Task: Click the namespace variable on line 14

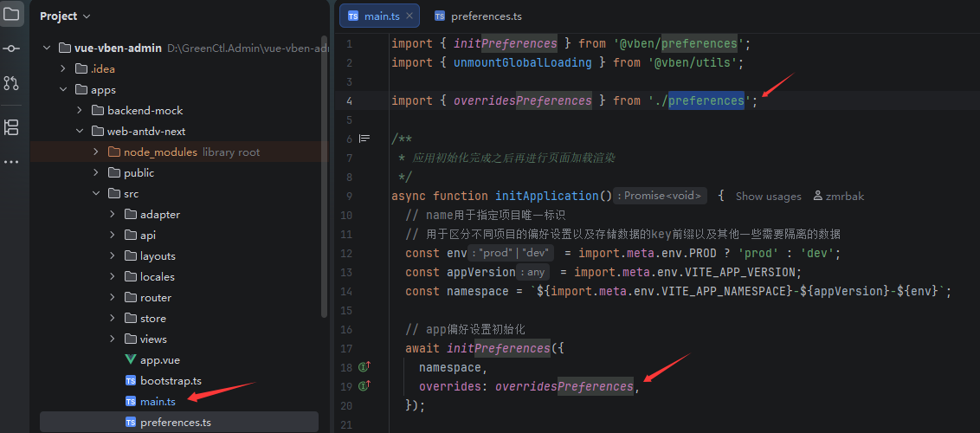Action: click(478, 291)
